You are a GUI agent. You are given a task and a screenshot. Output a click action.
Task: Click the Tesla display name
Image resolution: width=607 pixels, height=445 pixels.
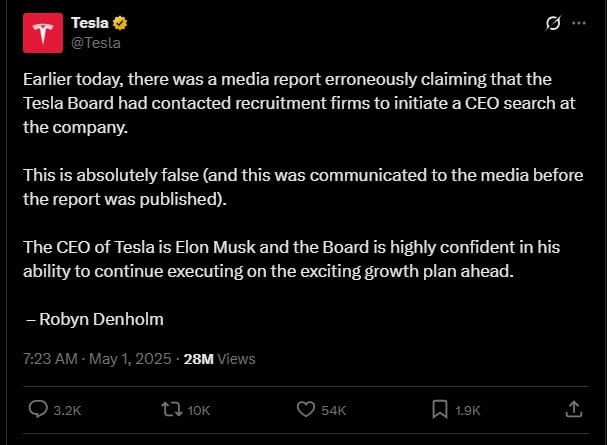90,23
